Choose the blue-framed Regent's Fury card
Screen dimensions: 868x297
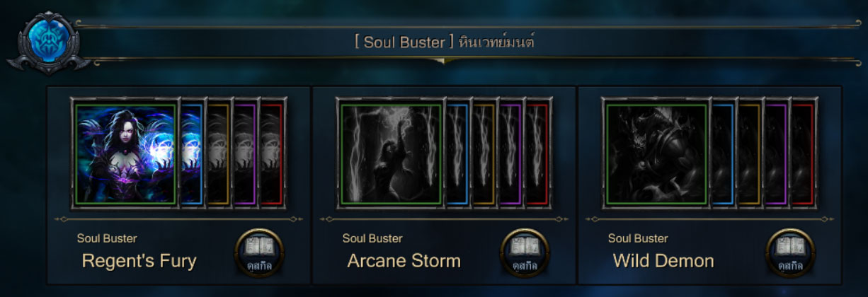coord(192,155)
